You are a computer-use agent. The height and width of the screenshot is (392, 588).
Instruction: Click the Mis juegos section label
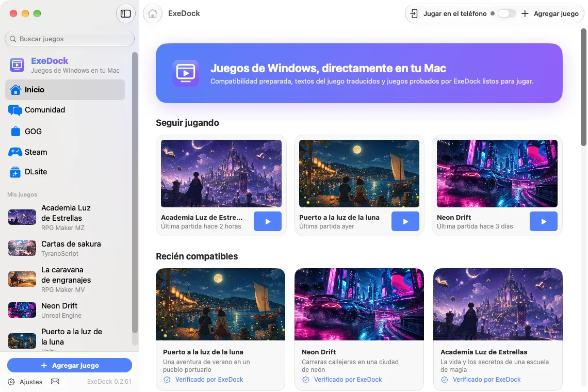(22, 194)
